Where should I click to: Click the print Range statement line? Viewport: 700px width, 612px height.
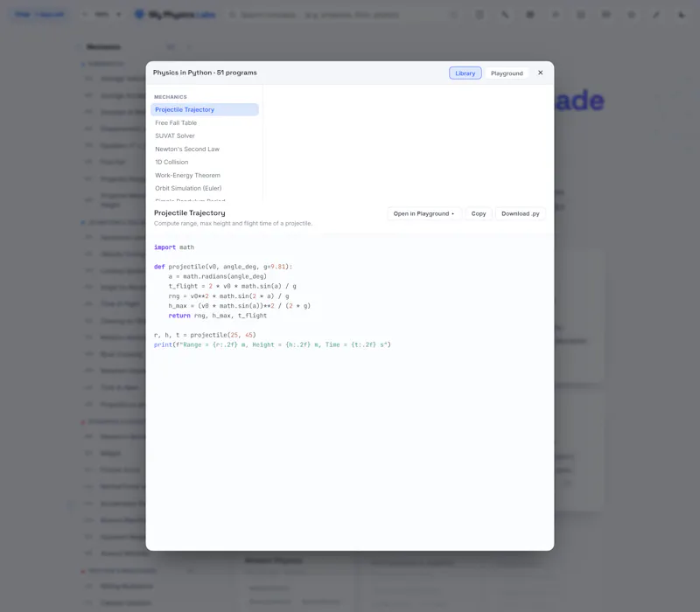[272, 344]
